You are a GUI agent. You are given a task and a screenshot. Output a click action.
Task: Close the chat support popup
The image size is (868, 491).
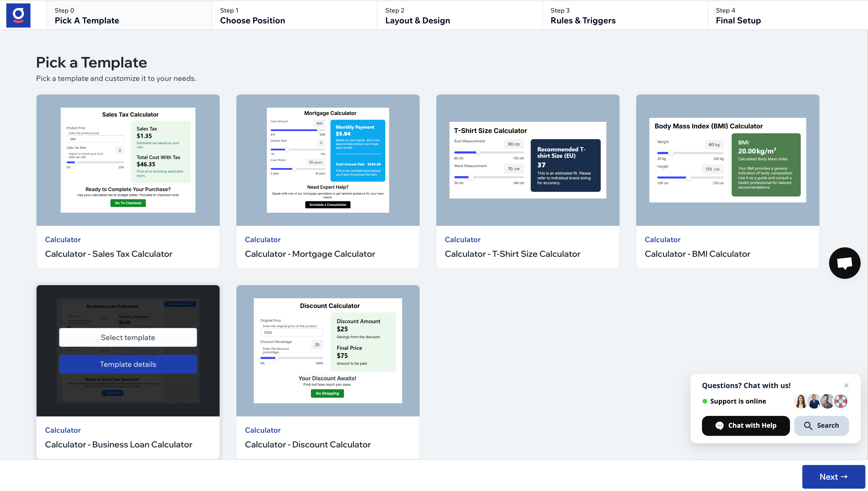pos(846,385)
